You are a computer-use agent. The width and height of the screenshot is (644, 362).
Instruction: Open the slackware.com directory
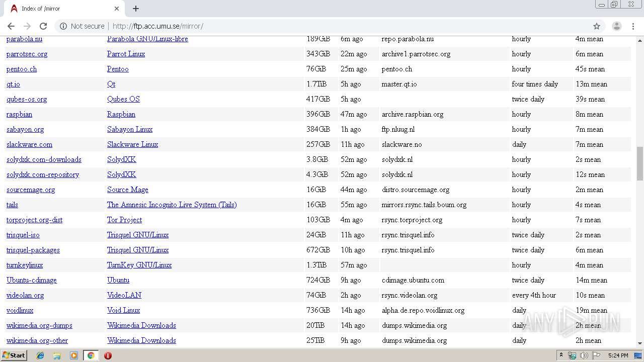click(29, 144)
